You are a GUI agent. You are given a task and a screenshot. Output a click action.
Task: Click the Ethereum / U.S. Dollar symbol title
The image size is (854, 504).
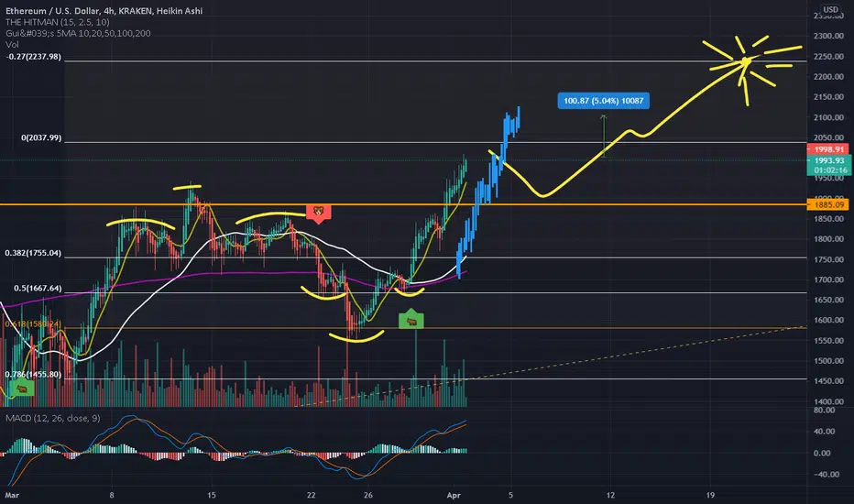(104, 10)
